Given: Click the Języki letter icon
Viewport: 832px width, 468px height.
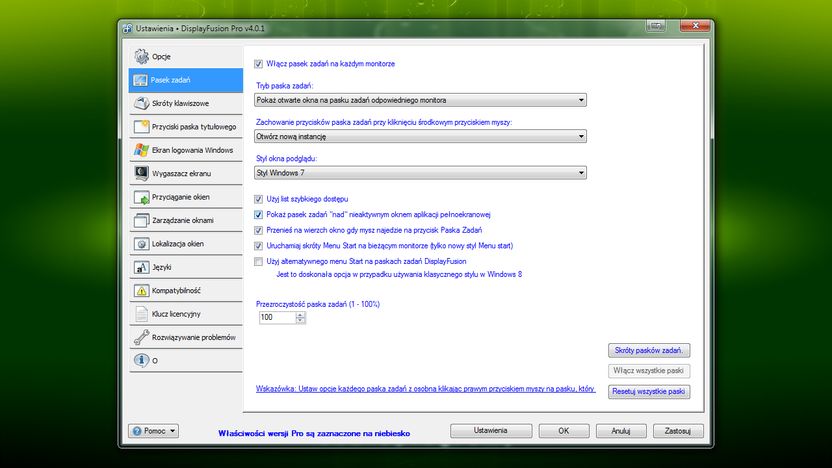Looking at the screenshot, I should click(x=141, y=267).
